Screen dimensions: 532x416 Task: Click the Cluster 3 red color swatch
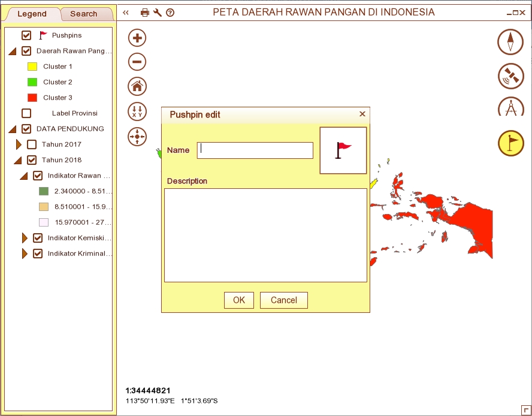(32, 98)
